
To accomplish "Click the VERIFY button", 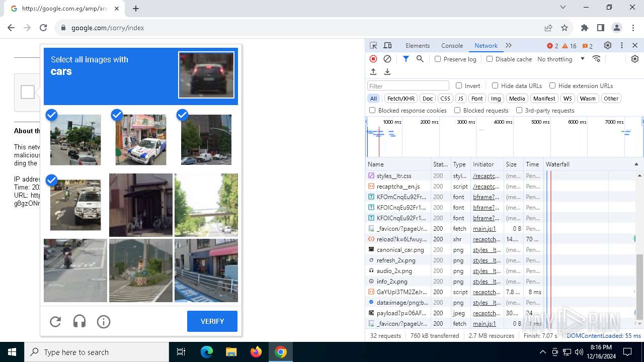I will (212, 321).
